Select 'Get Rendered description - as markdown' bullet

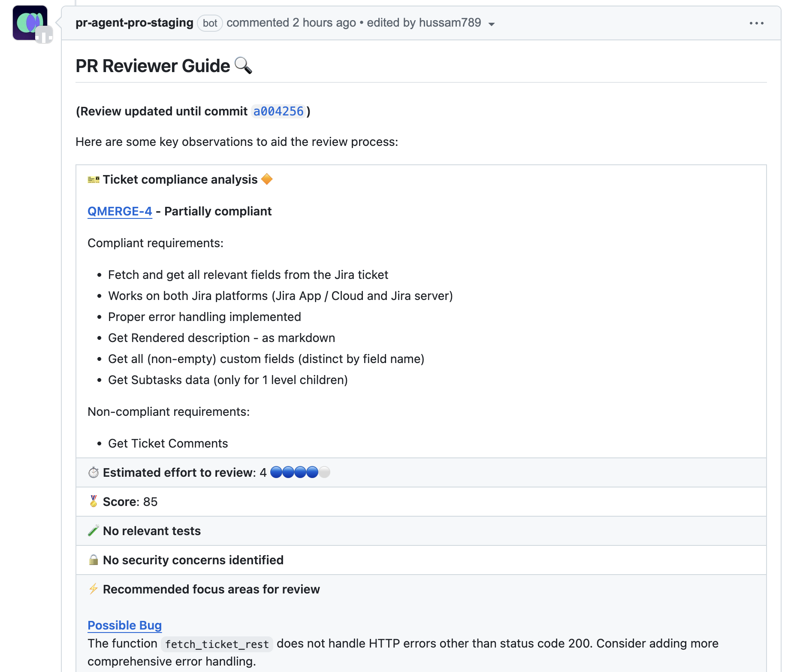[x=221, y=338]
